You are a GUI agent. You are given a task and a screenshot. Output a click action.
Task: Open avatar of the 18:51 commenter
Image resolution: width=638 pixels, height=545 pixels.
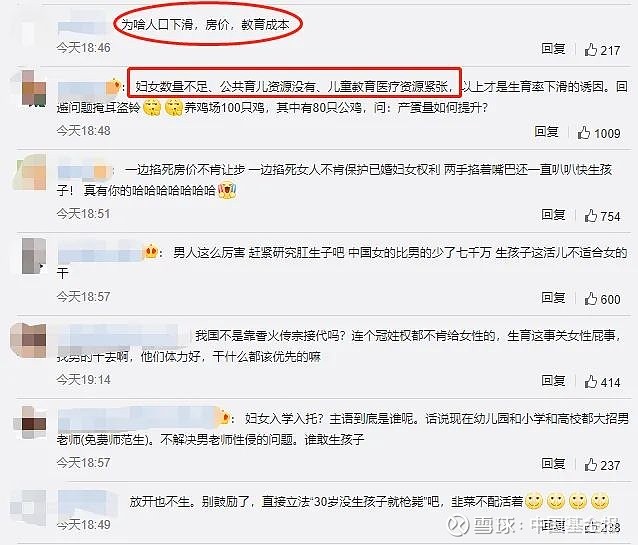pyautogui.click(x=31, y=172)
